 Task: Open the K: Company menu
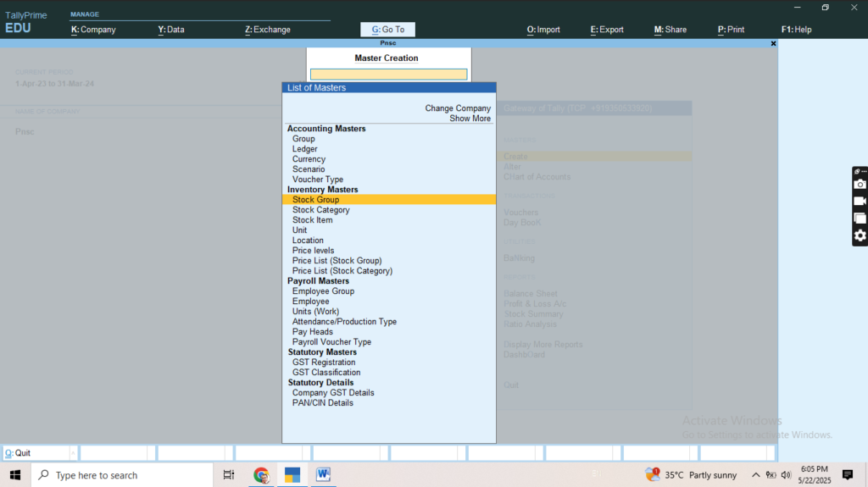tap(93, 30)
